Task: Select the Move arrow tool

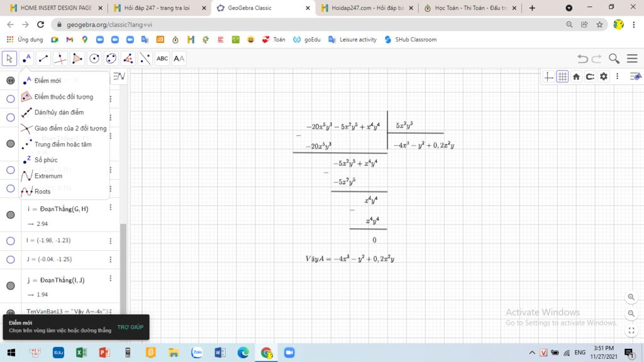Action: 9,58
